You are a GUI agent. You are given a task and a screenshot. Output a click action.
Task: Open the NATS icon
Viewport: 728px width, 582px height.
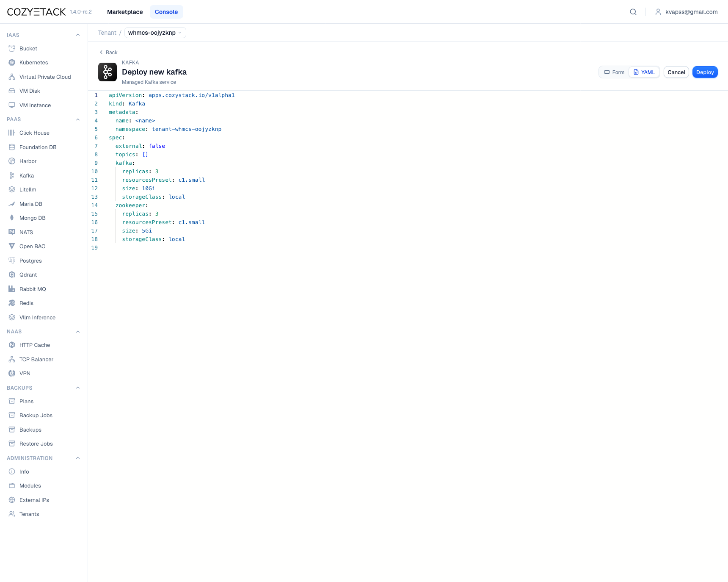point(12,232)
